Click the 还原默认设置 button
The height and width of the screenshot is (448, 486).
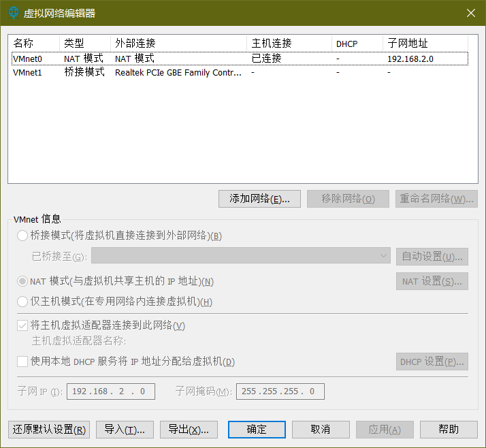pos(48,430)
